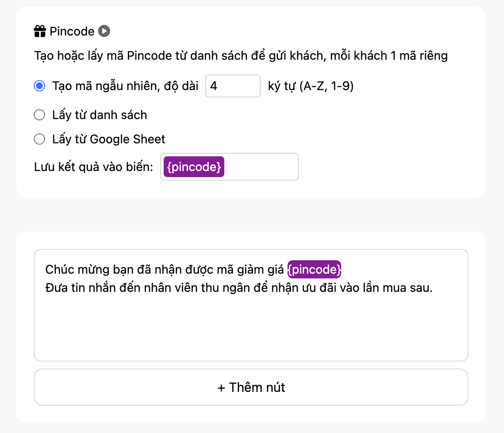Viewport: 504px width, 433px height.
Task: Select the random code generation radio button
Action: click(x=39, y=86)
